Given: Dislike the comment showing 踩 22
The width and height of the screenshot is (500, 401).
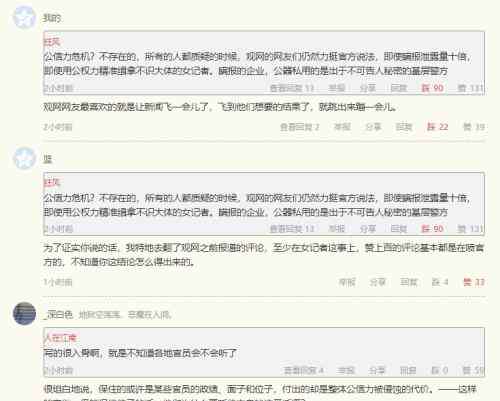Looking at the screenshot, I should tap(437, 127).
